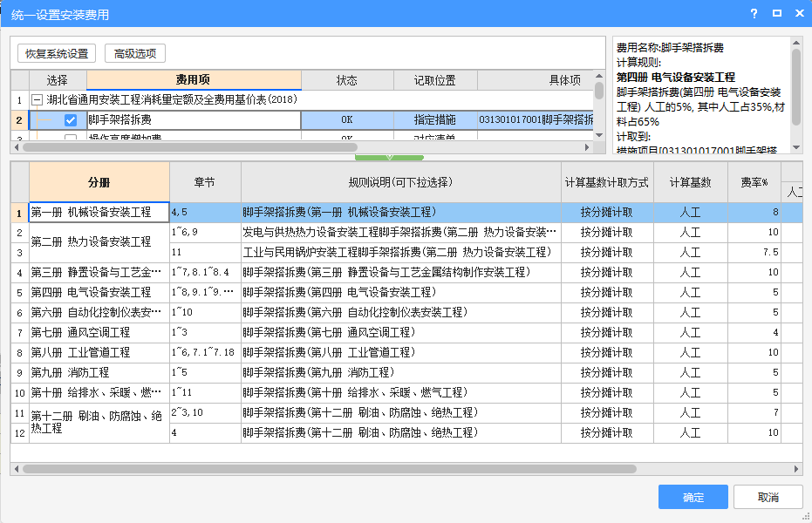The width and height of the screenshot is (812, 523).
Task: Click the 状态 column header
Action: point(347,80)
